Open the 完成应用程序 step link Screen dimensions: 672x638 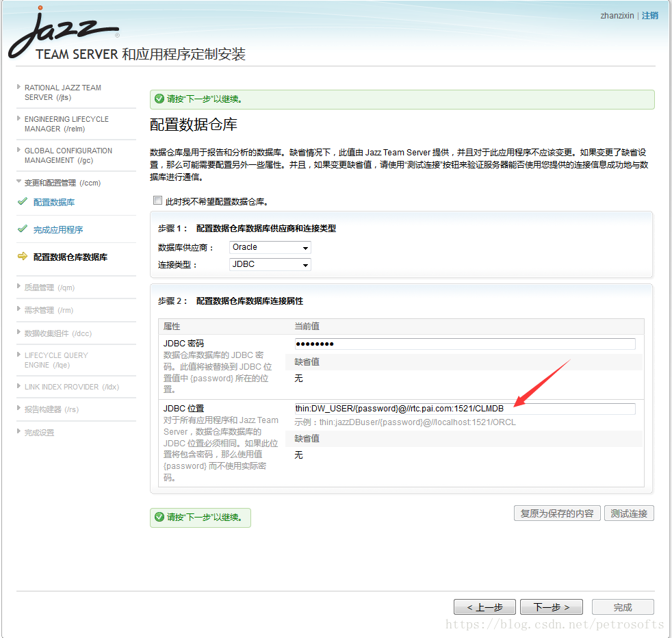pyautogui.click(x=58, y=230)
